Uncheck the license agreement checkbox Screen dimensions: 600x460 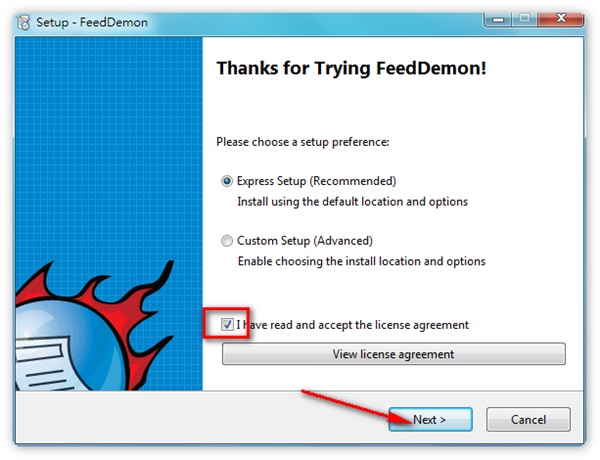[227, 325]
